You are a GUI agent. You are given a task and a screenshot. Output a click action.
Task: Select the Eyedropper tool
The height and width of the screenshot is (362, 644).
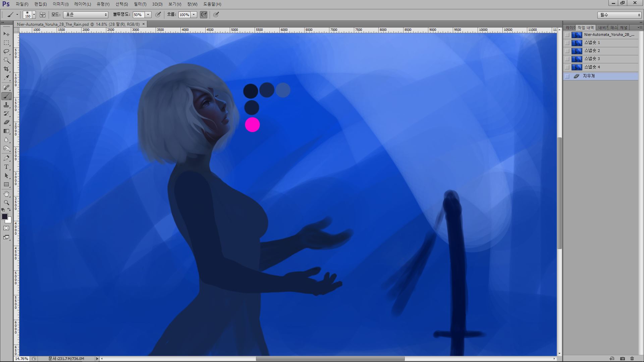[x=6, y=78]
